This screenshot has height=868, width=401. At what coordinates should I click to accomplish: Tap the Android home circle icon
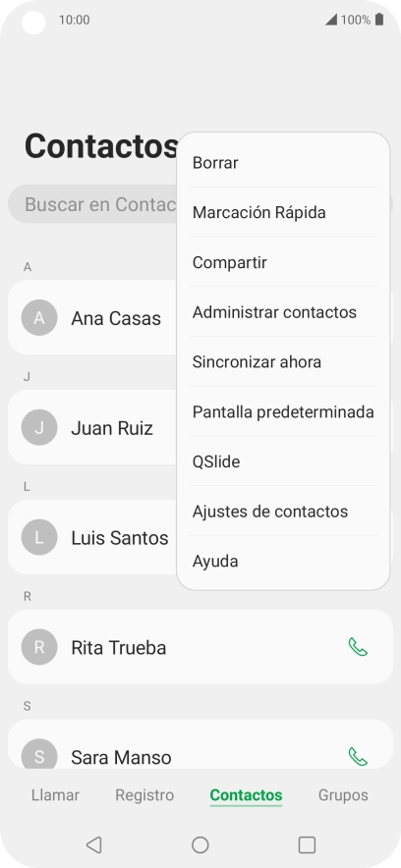pos(200,844)
